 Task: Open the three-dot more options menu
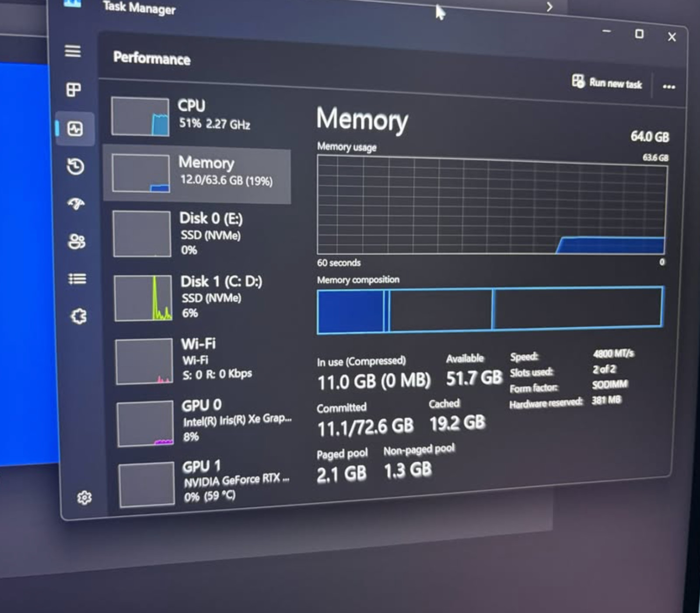click(668, 87)
